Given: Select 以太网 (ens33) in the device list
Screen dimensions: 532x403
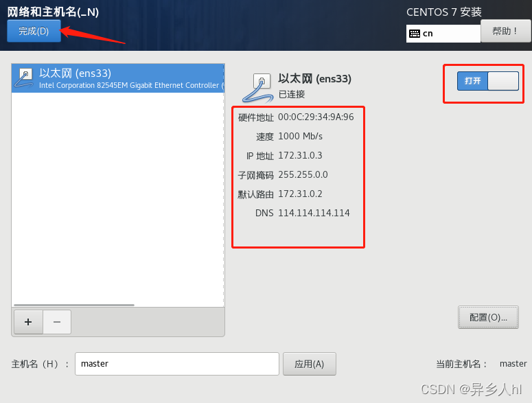Looking at the screenshot, I should 118,78.
